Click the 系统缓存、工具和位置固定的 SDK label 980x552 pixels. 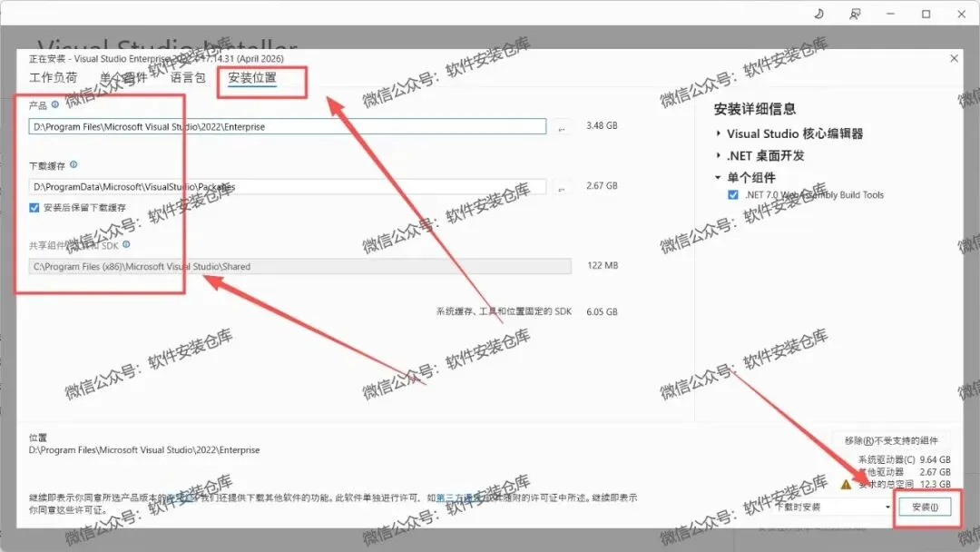pyautogui.click(x=504, y=311)
